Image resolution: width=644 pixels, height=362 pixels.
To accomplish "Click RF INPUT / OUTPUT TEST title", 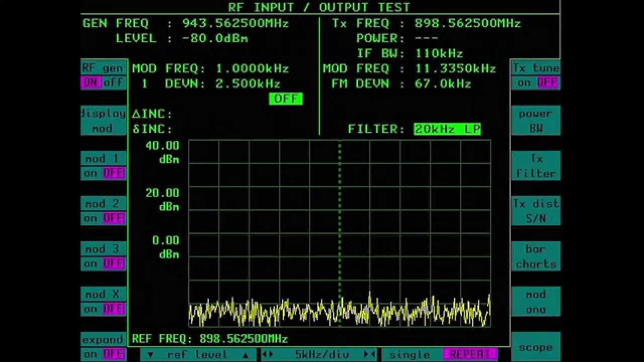I will click(319, 7).
